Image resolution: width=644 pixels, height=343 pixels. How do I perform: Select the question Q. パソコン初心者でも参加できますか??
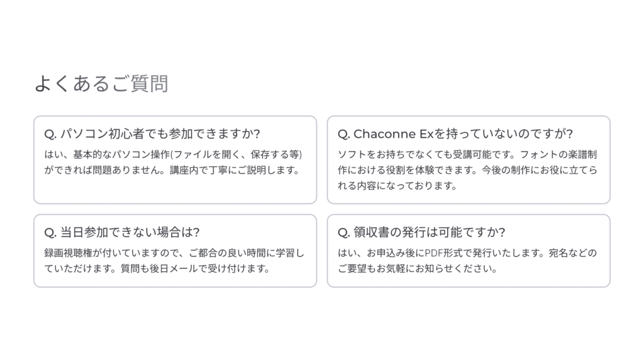click(x=152, y=133)
